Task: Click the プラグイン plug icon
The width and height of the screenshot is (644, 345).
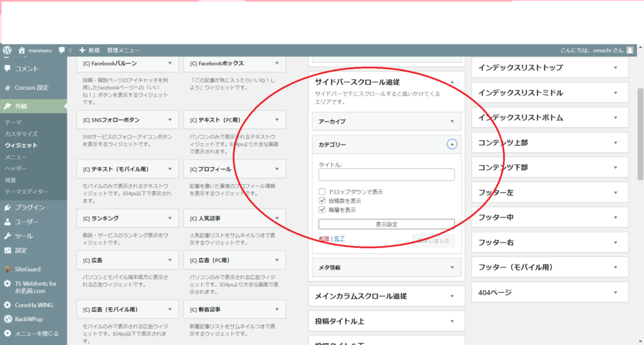Action: click(x=8, y=207)
